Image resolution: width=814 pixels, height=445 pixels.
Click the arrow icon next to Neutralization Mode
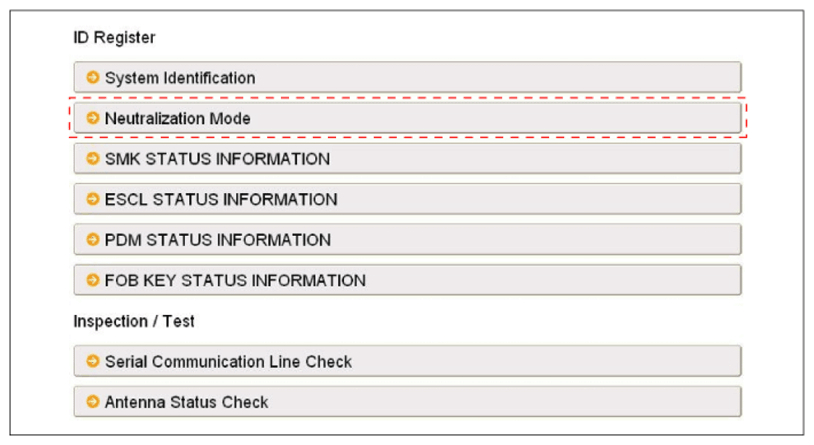(x=93, y=118)
